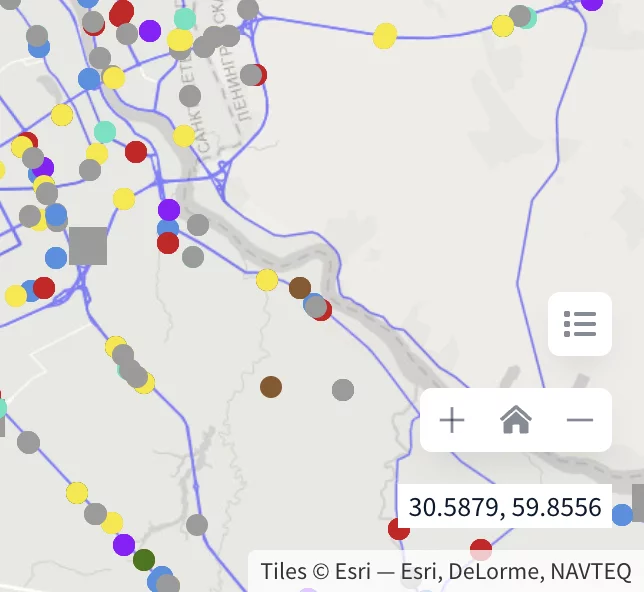The height and width of the screenshot is (592, 644).
Task: Select the purple marker above the dark green one
Action: 124,544
